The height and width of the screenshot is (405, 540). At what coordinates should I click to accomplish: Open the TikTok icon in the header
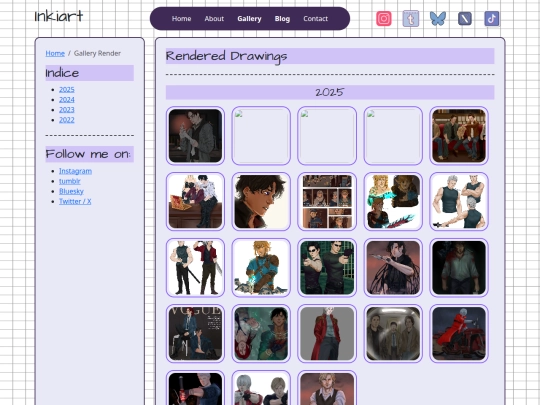point(492,19)
